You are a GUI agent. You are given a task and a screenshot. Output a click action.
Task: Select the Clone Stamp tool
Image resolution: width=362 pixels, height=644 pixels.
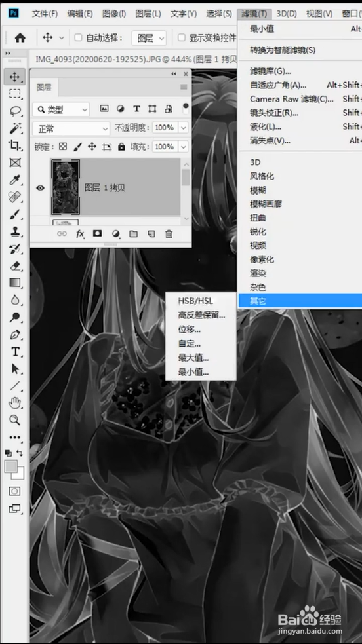tap(15, 231)
